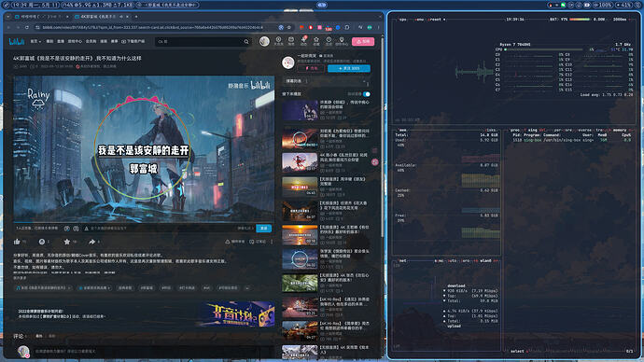Open the preset selector in btop header
644x362 pixels.
point(435,20)
